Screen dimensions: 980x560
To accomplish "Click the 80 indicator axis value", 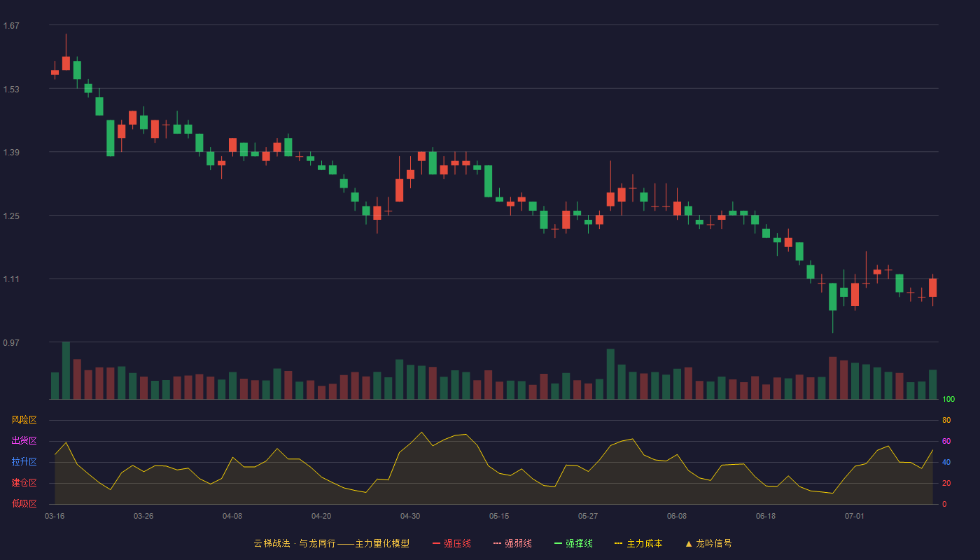I will (946, 420).
